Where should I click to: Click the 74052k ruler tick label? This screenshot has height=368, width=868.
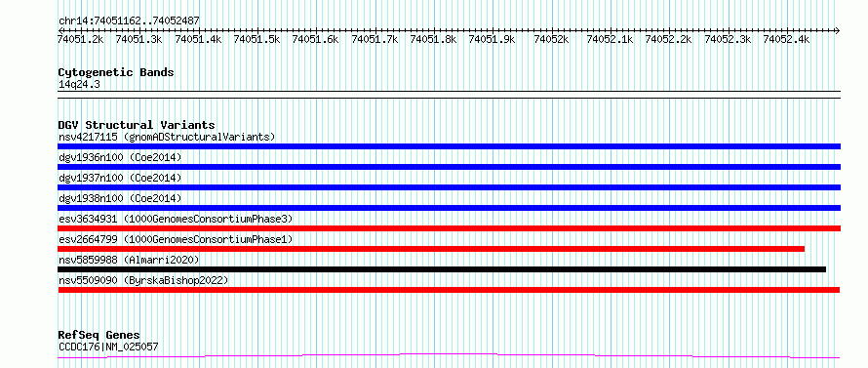551,39
